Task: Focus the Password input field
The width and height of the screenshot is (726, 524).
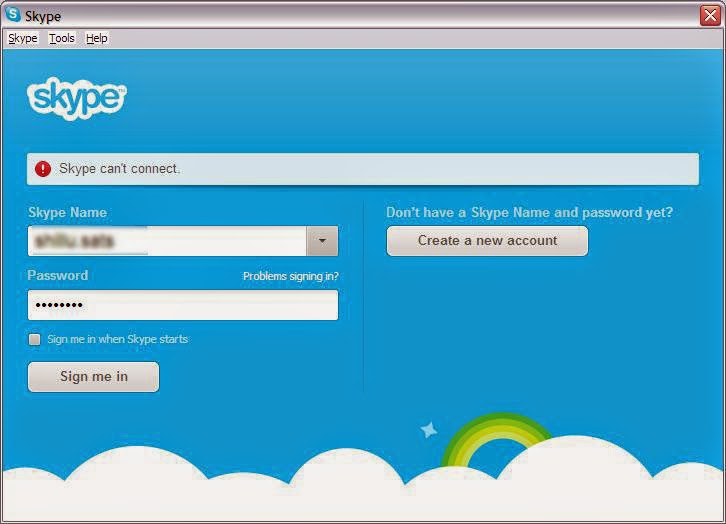Action: pos(183,305)
